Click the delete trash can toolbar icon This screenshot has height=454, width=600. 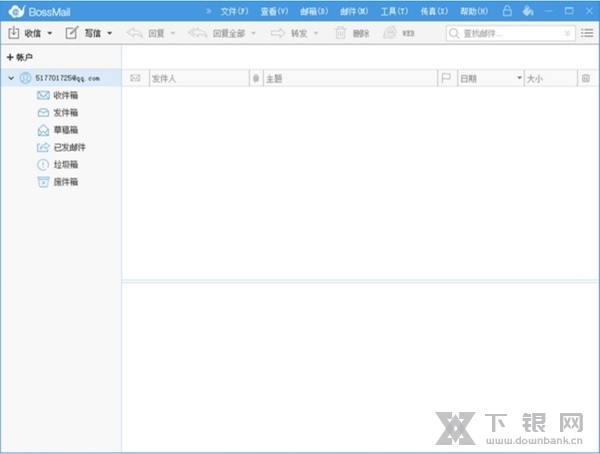(340, 33)
